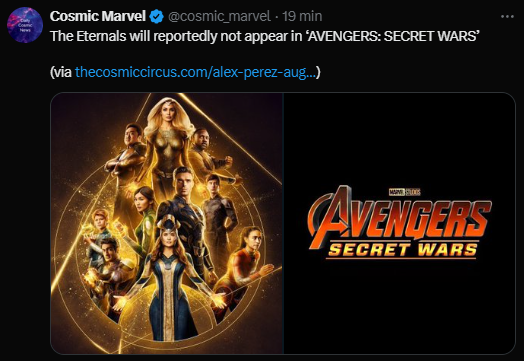
Task: Open the Cosmic Marvel profile avatar
Action: coord(25,25)
